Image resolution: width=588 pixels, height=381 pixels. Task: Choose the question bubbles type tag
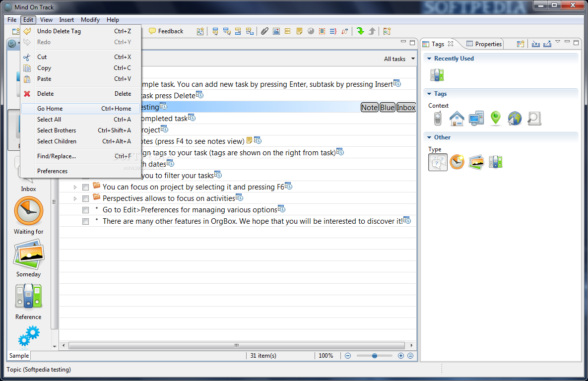tap(438, 162)
